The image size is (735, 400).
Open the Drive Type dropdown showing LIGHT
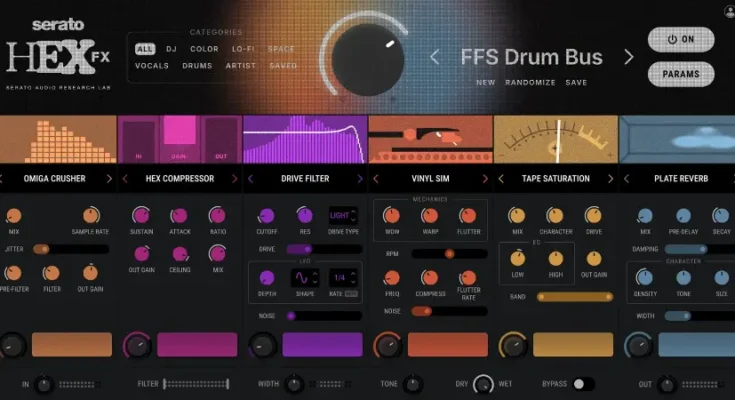click(344, 215)
